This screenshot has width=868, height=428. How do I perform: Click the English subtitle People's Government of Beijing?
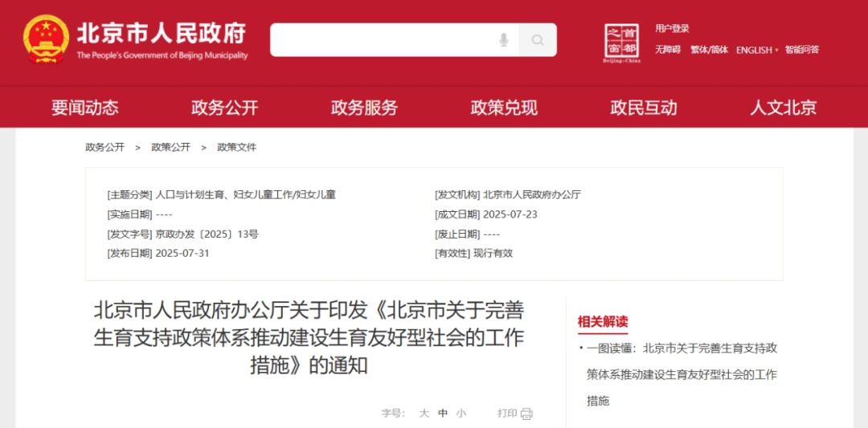[162, 55]
